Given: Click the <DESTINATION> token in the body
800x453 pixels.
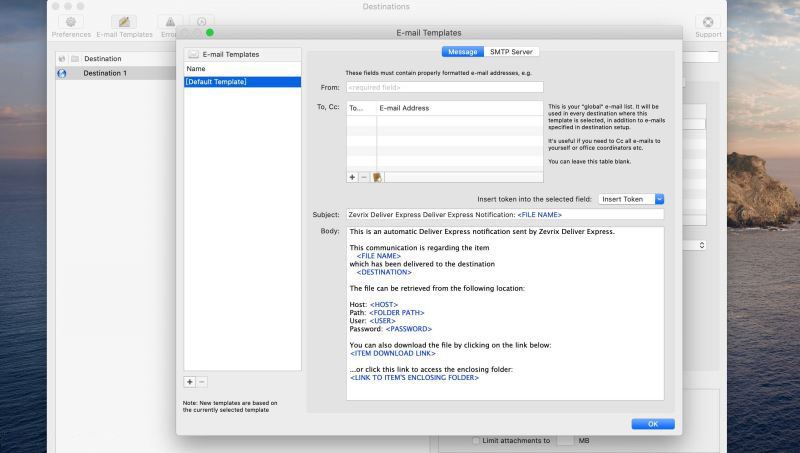Looking at the screenshot, I should coord(384,272).
